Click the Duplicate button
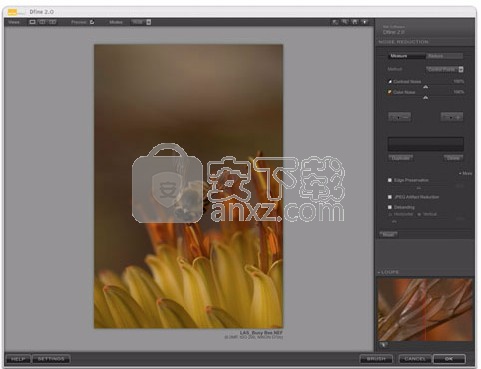 pos(401,158)
